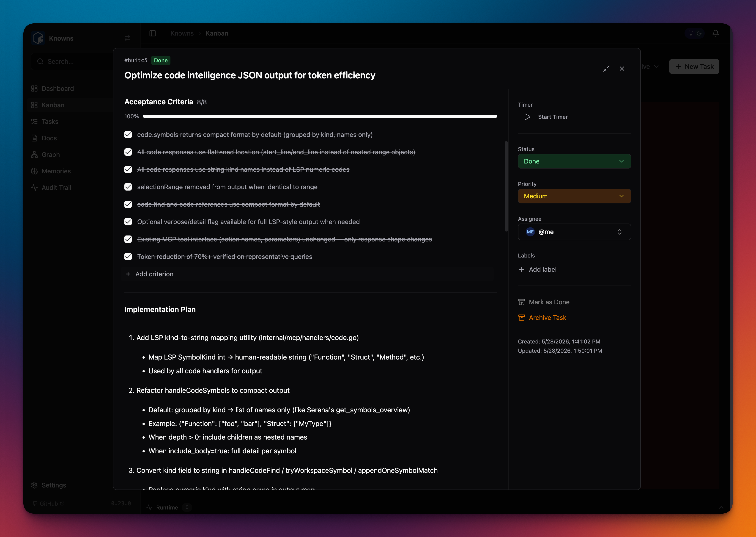The width and height of the screenshot is (756, 537).
Task: Open the Status dropdown showing Done
Action: (574, 161)
